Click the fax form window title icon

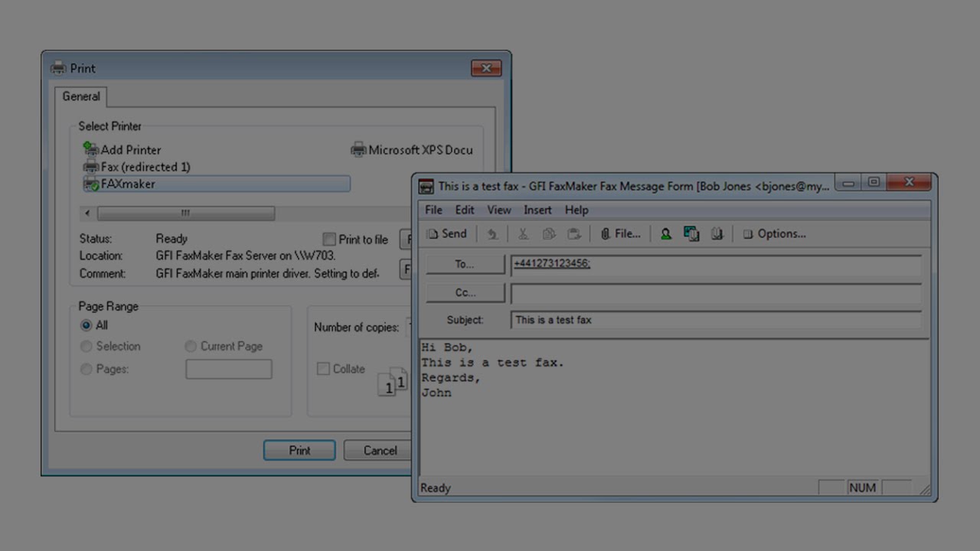point(426,186)
